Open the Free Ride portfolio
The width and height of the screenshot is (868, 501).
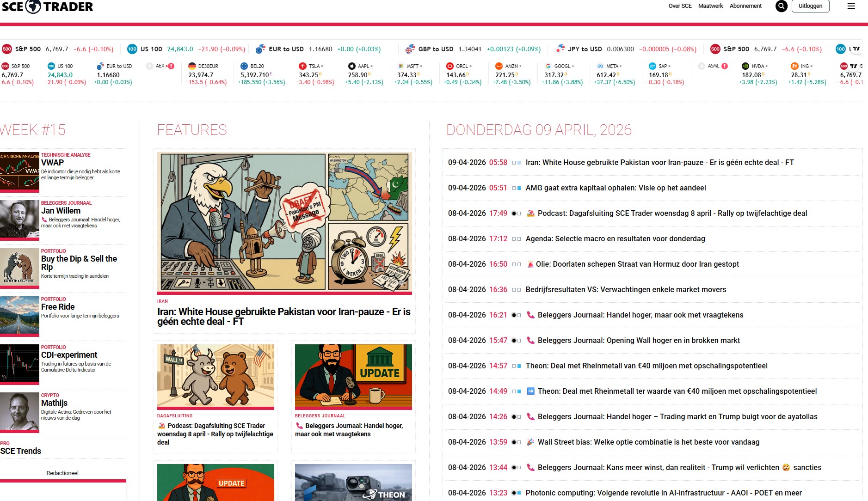tap(58, 307)
